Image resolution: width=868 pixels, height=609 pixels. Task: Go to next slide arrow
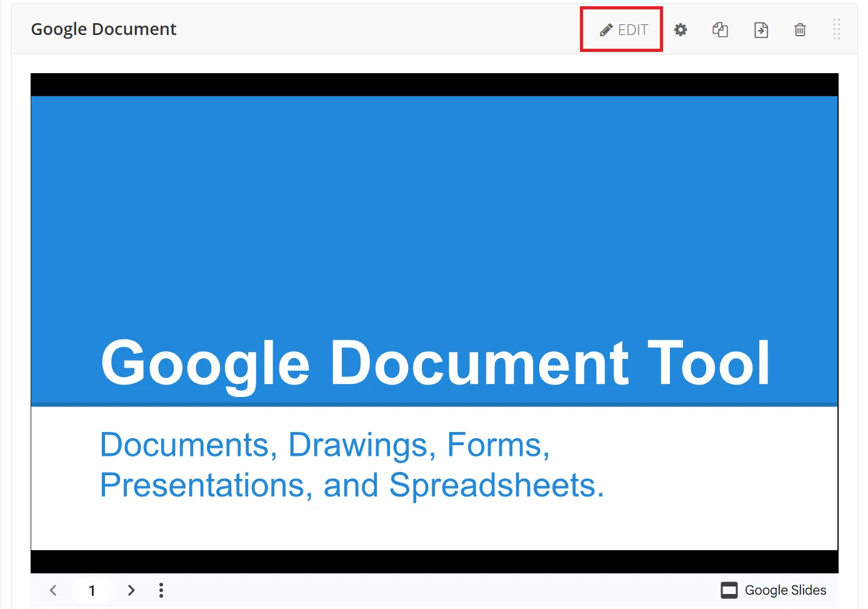pos(131,590)
